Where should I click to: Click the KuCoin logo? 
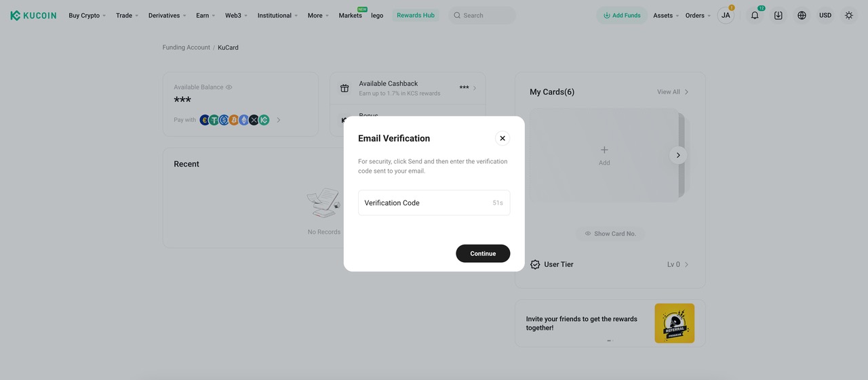pyautogui.click(x=33, y=15)
